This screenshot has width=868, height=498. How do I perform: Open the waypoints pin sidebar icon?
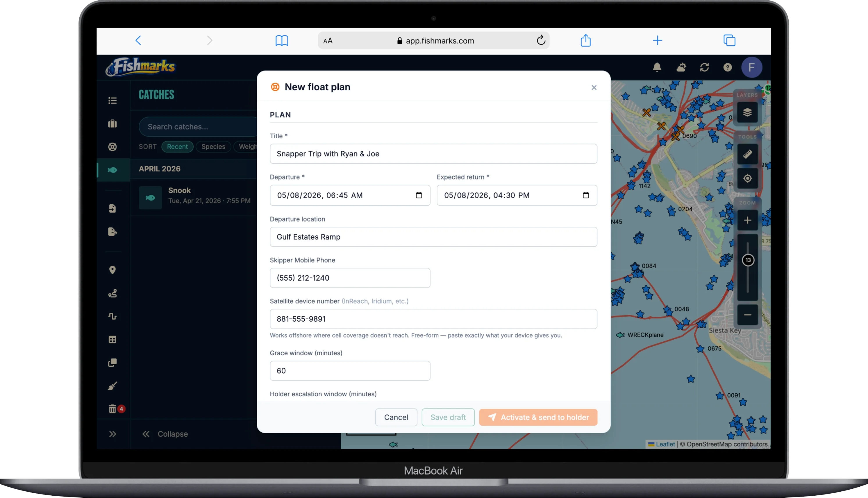112,270
